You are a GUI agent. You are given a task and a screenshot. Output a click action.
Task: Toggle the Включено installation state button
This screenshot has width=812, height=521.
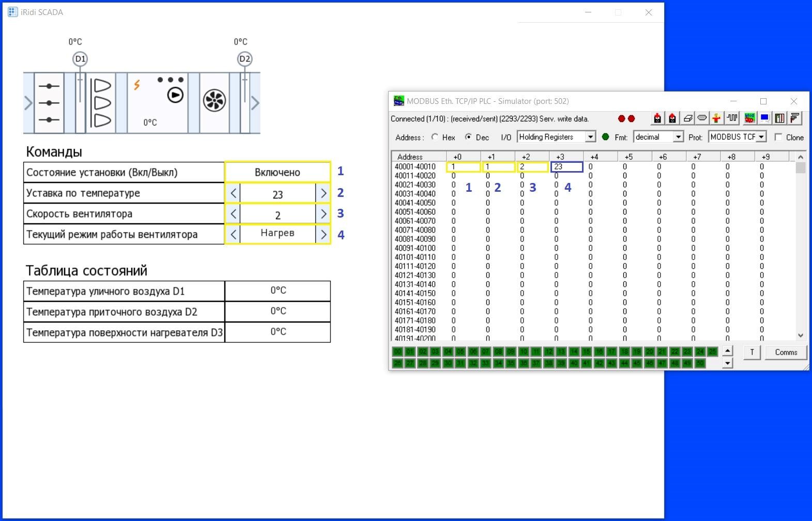tap(278, 172)
